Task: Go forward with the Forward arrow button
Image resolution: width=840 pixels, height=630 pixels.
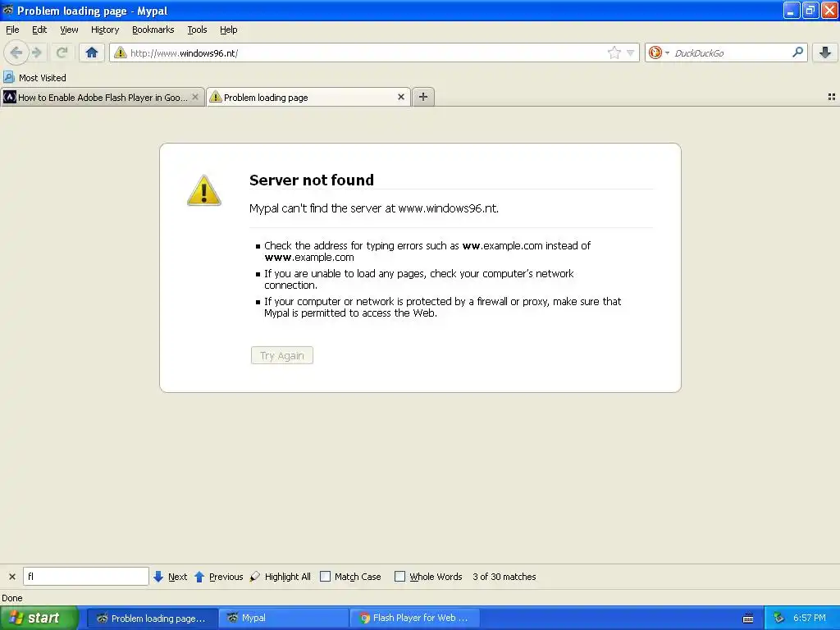Action: (36, 52)
